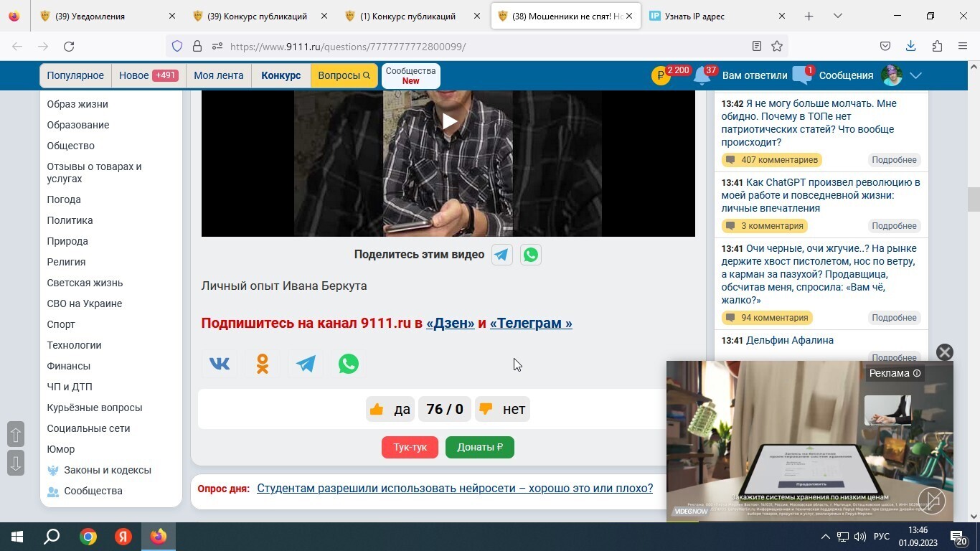The height and width of the screenshot is (551, 980).
Task: Open the 'Конкурс' menu item
Action: pyautogui.click(x=281, y=75)
